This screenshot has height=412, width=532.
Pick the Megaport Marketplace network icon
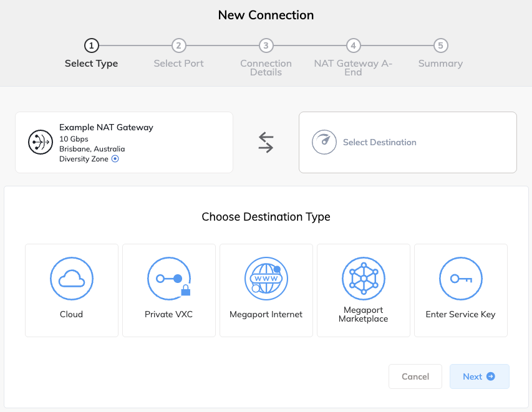363,279
